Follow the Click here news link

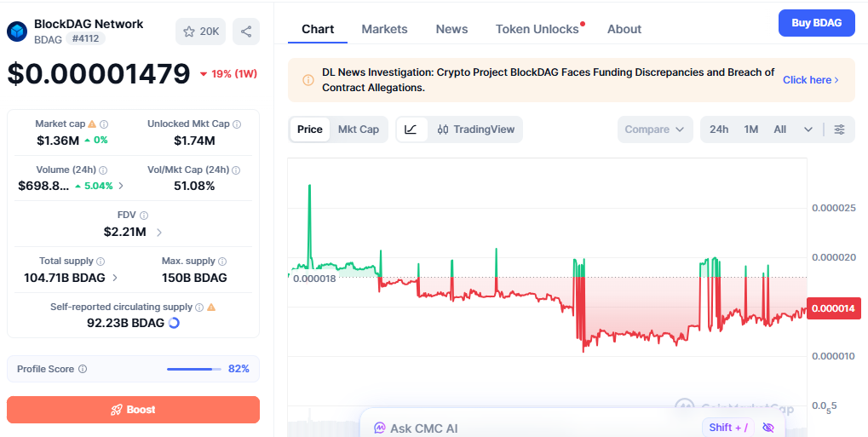pos(810,80)
